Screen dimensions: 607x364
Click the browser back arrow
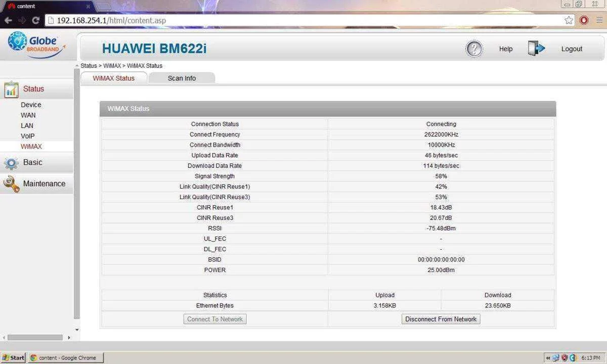8,20
